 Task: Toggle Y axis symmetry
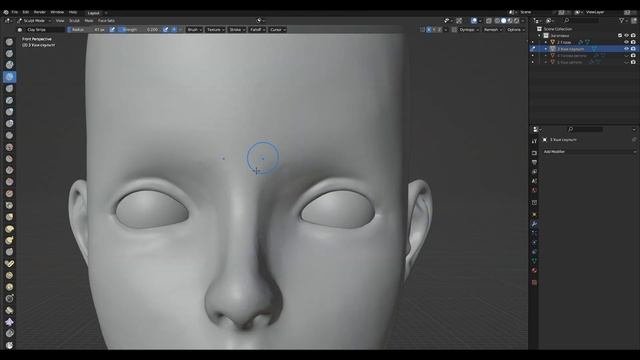[x=434, y=30]
